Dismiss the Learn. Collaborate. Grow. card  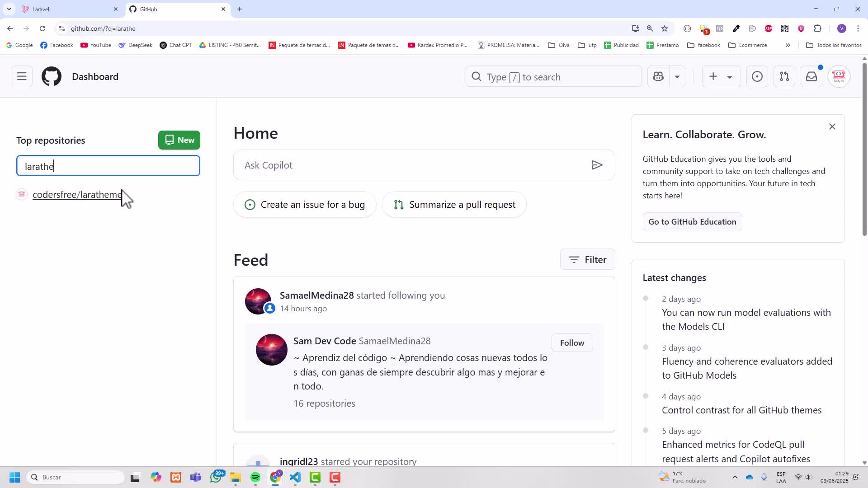[832, 127]
